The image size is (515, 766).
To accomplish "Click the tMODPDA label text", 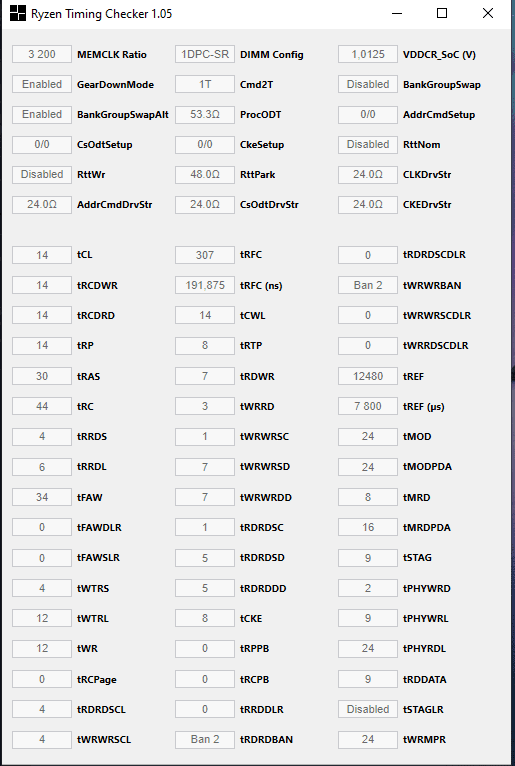I will coord(427,467).
